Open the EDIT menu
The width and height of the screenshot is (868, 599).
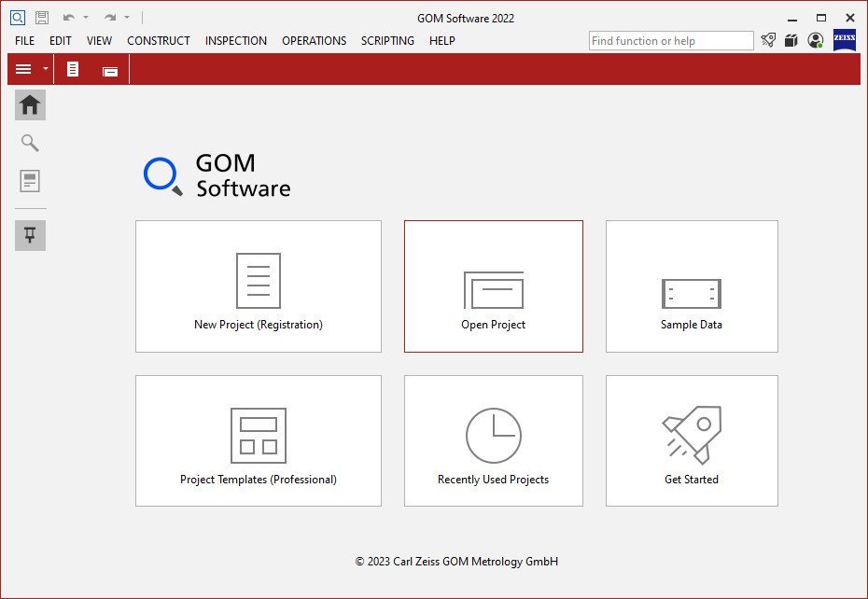pyautogui.click(x=61, y=41)
